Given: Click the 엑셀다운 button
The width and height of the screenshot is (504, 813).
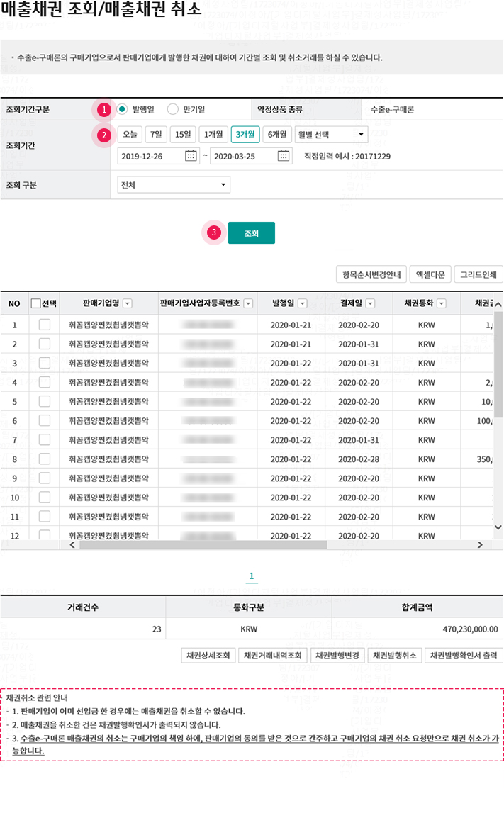Looking at the screenshot, I should tap(430, 274).
